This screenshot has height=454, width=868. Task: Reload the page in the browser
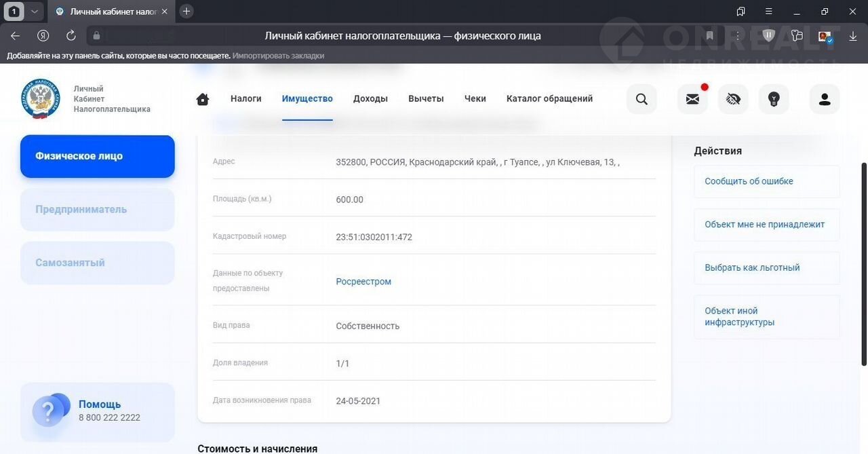pyautogui.click(x=71, y=36)
